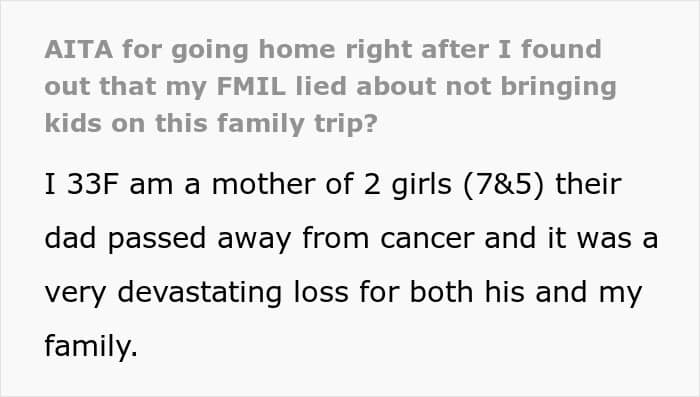This screenshot has width=700, height=397.
Task: Click the "(7&5)" ages text
Action: [504, 184]
